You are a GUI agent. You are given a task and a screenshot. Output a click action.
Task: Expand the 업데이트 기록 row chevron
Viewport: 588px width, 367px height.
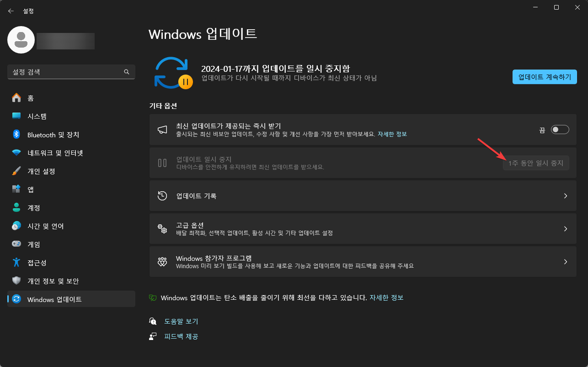click(566, 196)
